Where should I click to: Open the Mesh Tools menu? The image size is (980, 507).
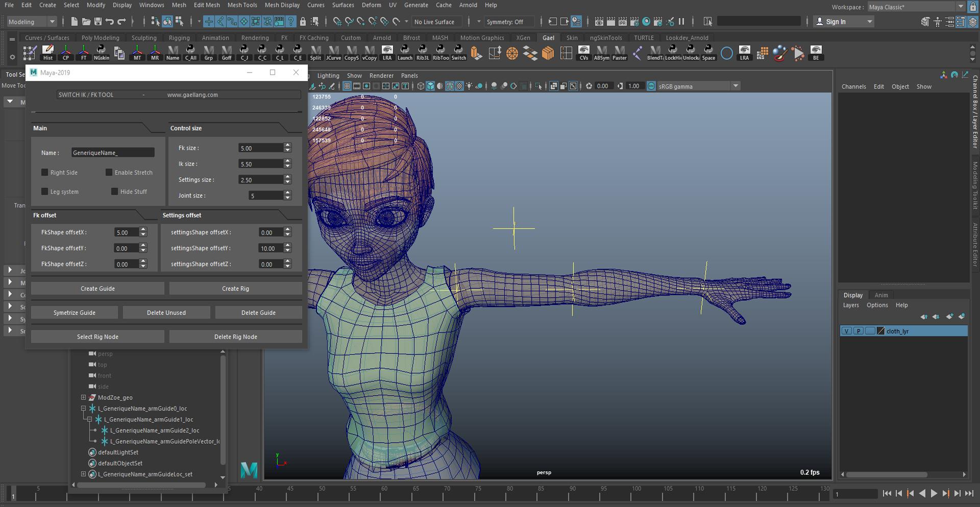point(242,5)
